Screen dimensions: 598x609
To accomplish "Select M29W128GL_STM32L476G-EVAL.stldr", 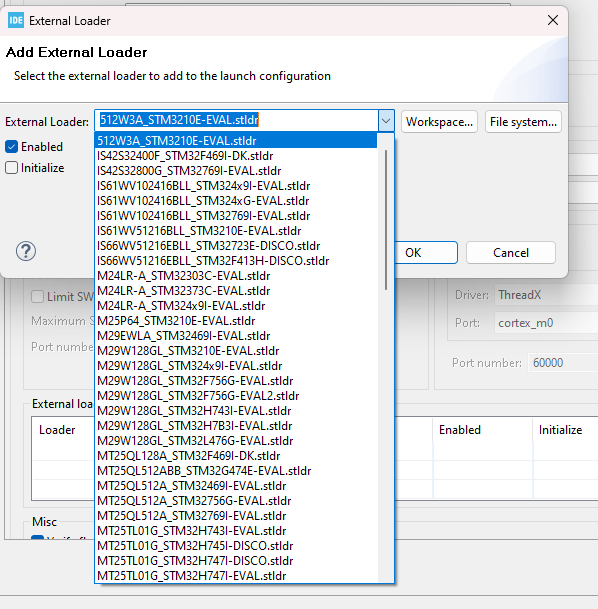I will [x=236, y=441].
